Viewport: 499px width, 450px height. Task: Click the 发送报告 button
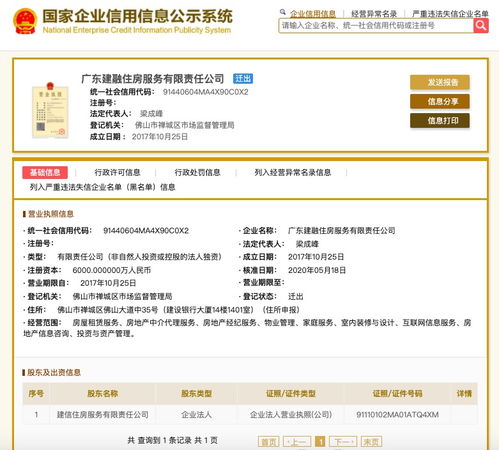coord(440,82)
